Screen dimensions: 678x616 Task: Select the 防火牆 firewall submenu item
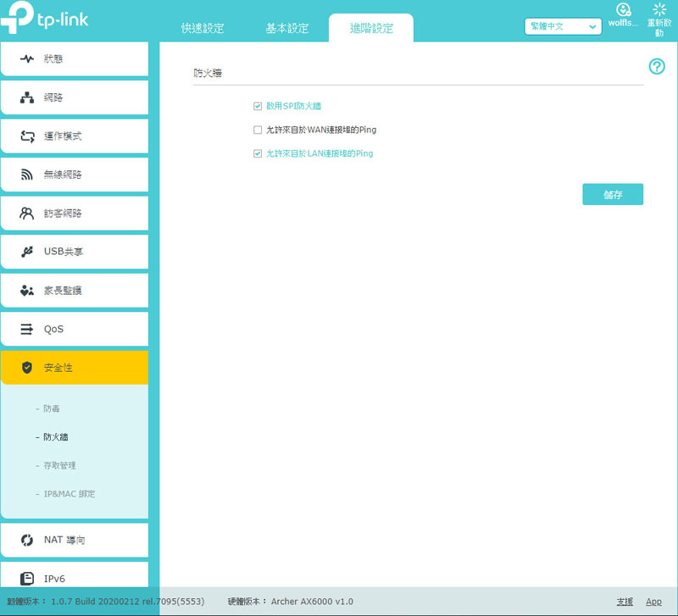(x=55, y=437)
